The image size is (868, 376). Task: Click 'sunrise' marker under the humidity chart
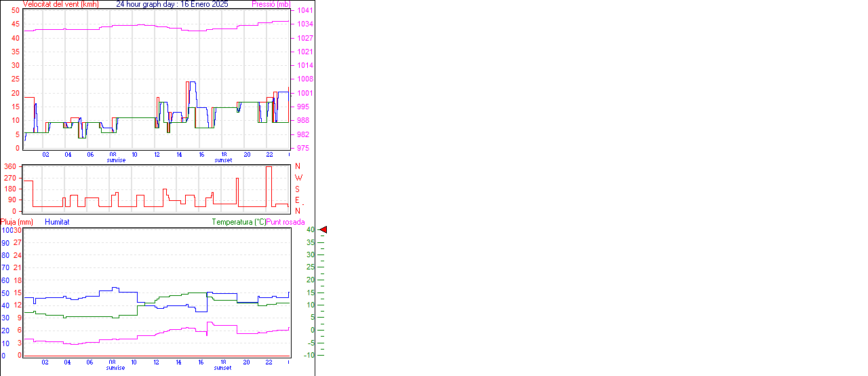[x=116, y=368]
